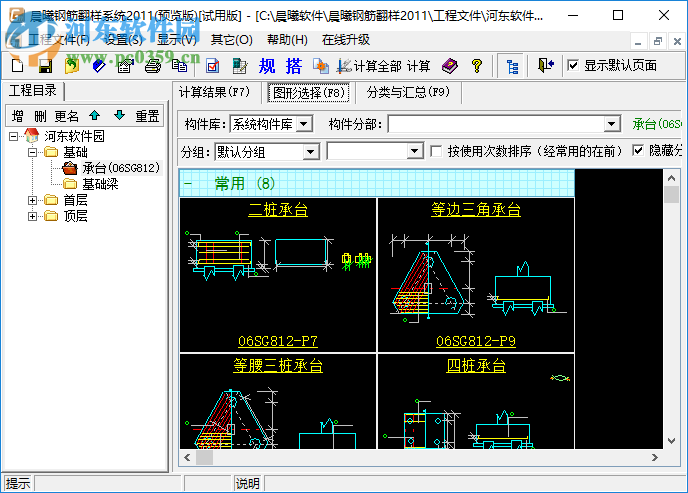Click the green move-up arrow in project panel
This screenshot has height=493, width=688.
tap(94, 115)
